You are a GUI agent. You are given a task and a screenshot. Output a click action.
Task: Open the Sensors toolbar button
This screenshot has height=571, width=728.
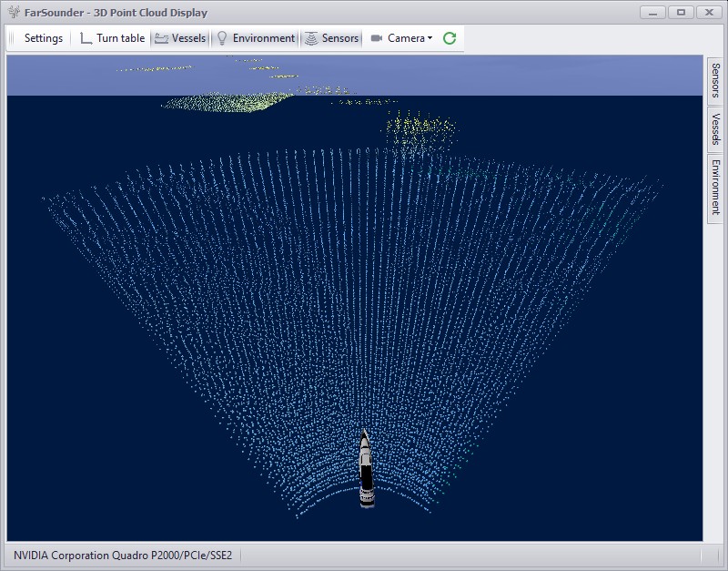point(331,38)
